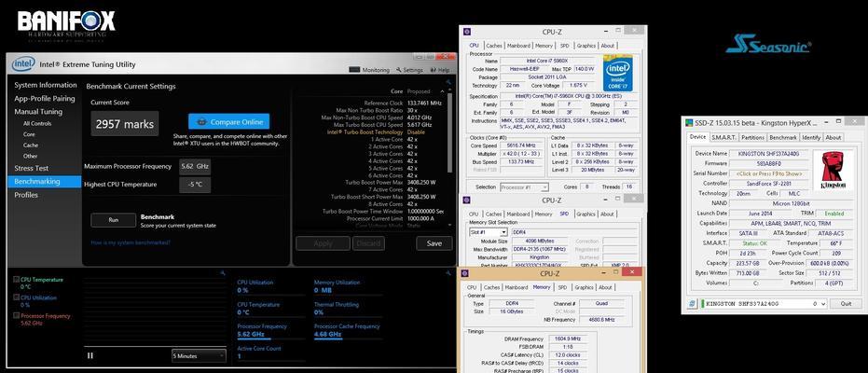This screenshot has width=868, height=373.
Task: Switch to Graphics tab in CPU-Z Processor window
Action: tap(586, 46)
